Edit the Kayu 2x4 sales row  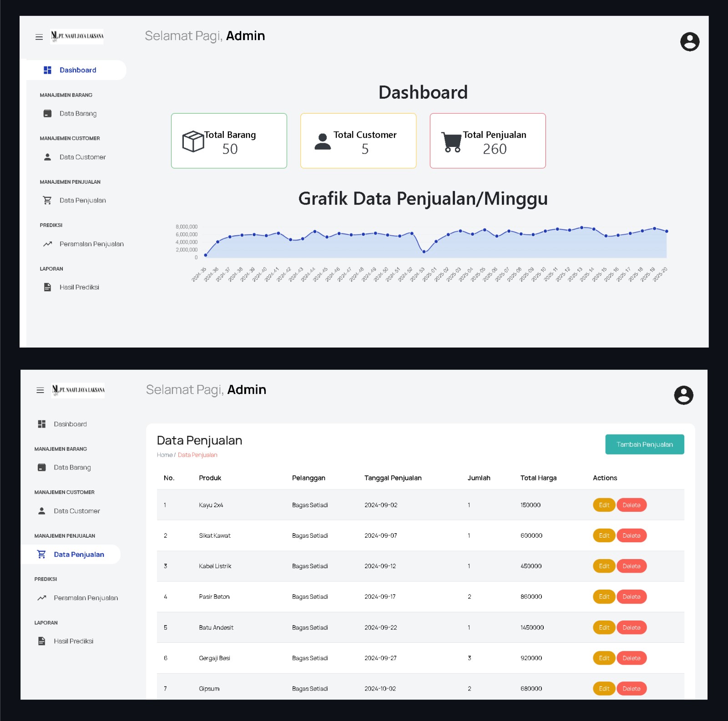[x=604, y=505]
